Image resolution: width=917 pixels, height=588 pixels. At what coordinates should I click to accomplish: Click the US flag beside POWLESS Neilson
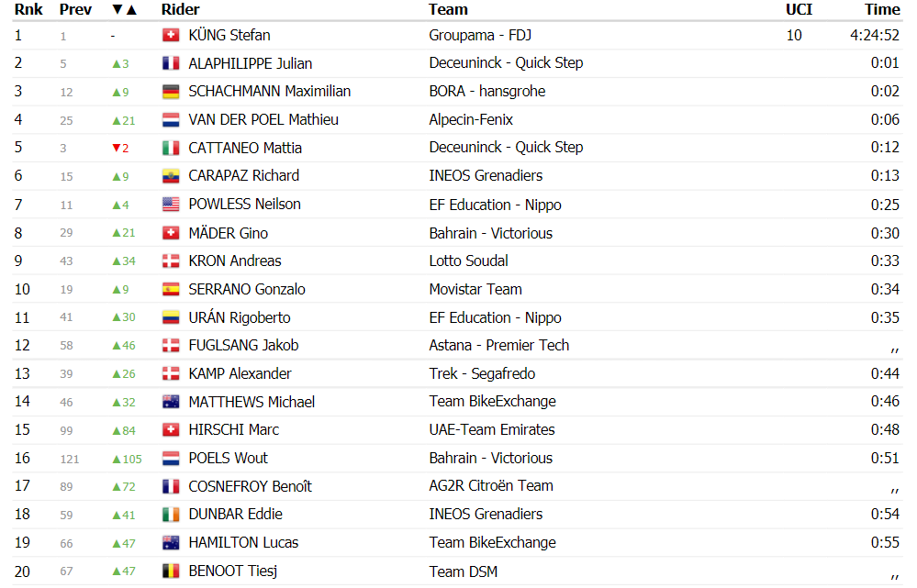tap(171, 205)
